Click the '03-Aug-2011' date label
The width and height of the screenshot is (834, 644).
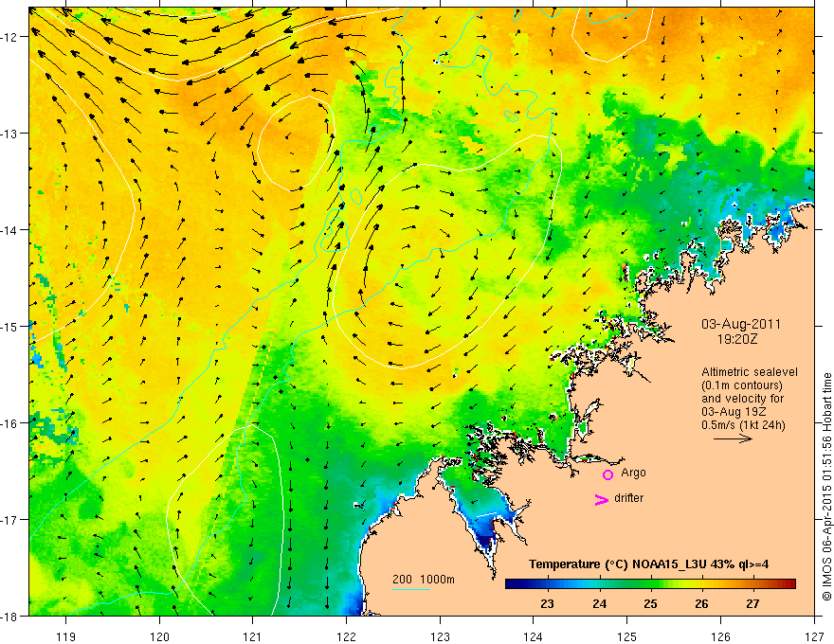click(741, 324)
